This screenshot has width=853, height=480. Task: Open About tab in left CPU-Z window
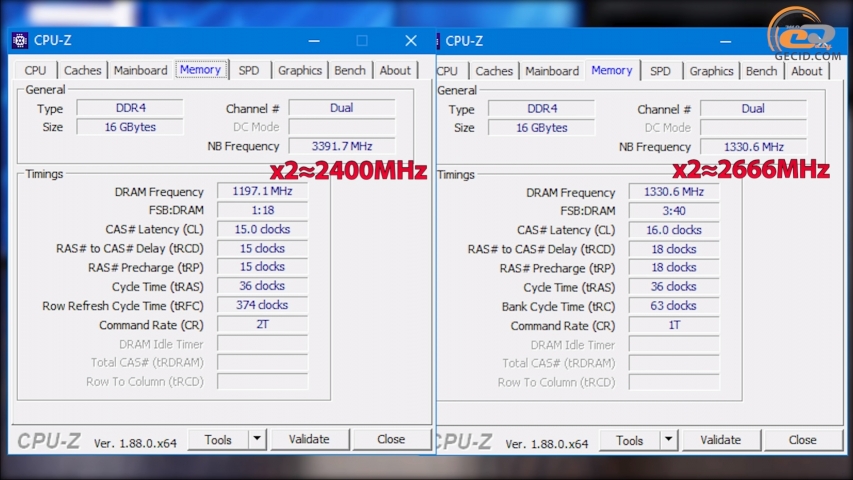pos(395,70)
